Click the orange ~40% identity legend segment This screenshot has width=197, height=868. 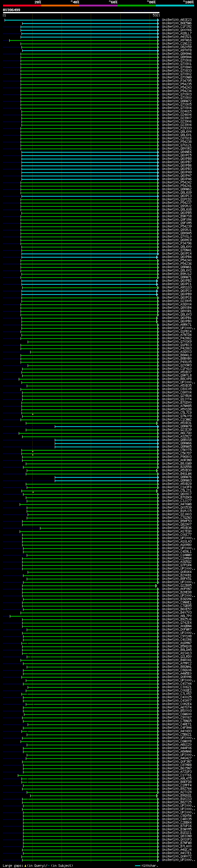(60, 6)
